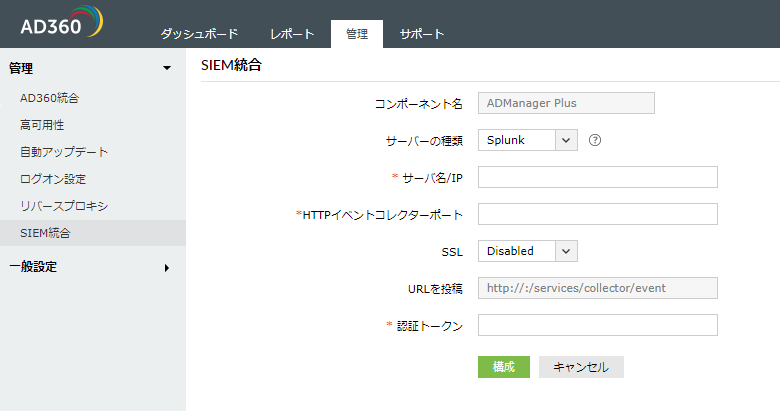Image resolution: width=780 pixels, height=411 pixels.
Task: Select the 管理 tab
Action: 357,34
